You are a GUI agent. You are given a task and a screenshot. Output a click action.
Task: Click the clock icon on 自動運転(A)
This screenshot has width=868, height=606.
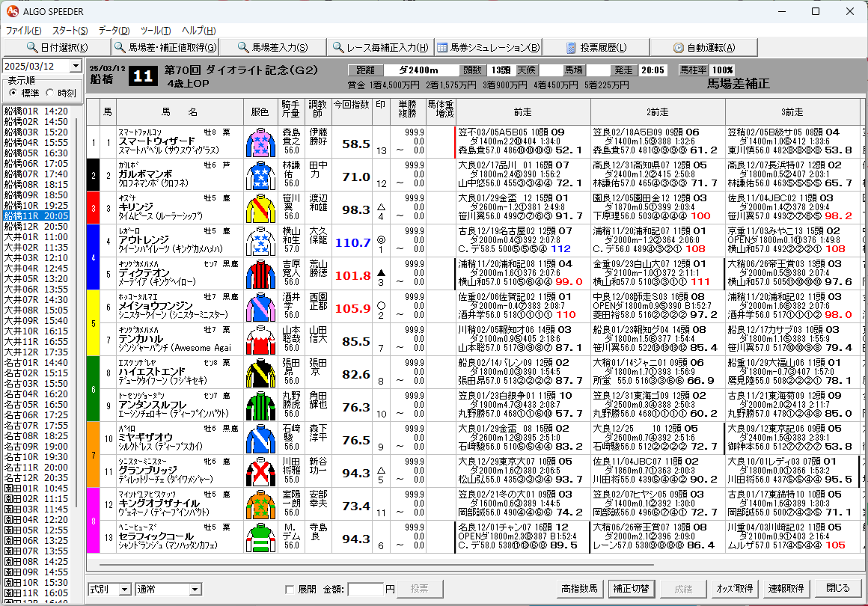tap(679, 48)
